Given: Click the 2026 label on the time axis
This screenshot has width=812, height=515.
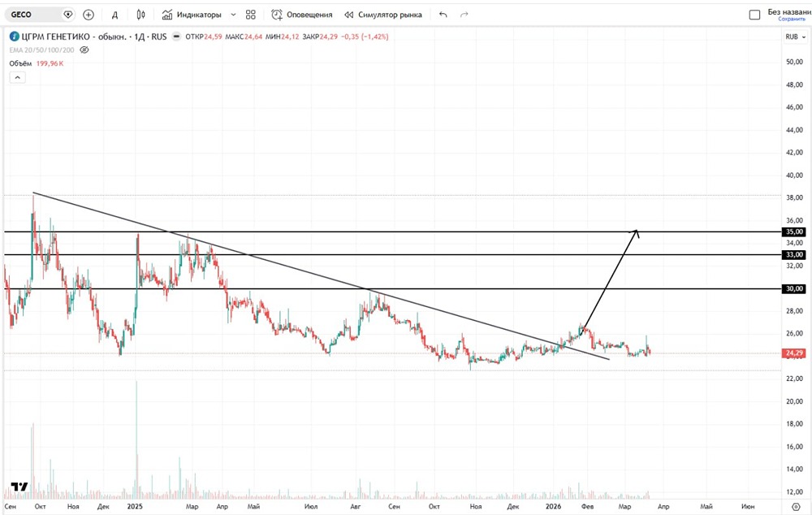Looking at the screenshot, I should (x=553, y=506).
